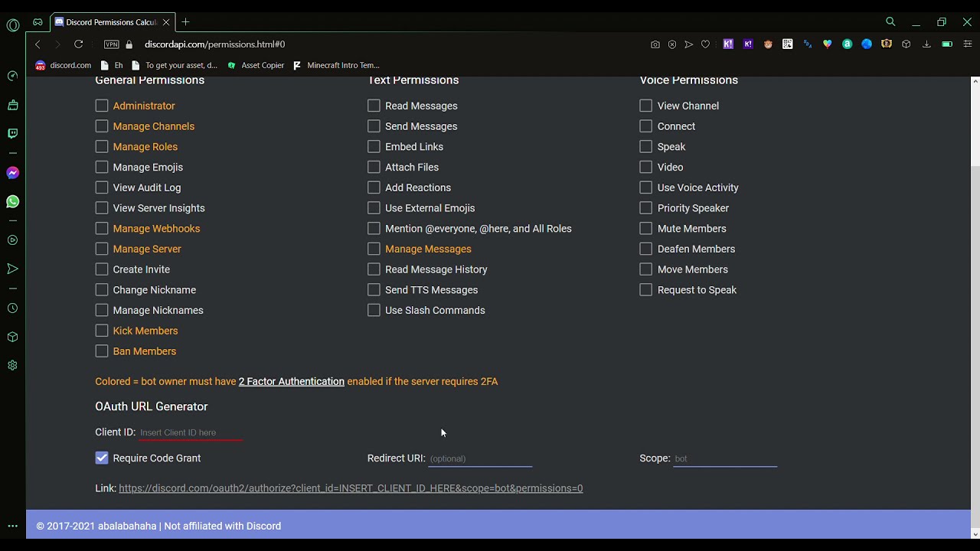Select the Discord Permissions Calculator tab
This screenshot has height=551, width=980.
(x=112, y=22)
